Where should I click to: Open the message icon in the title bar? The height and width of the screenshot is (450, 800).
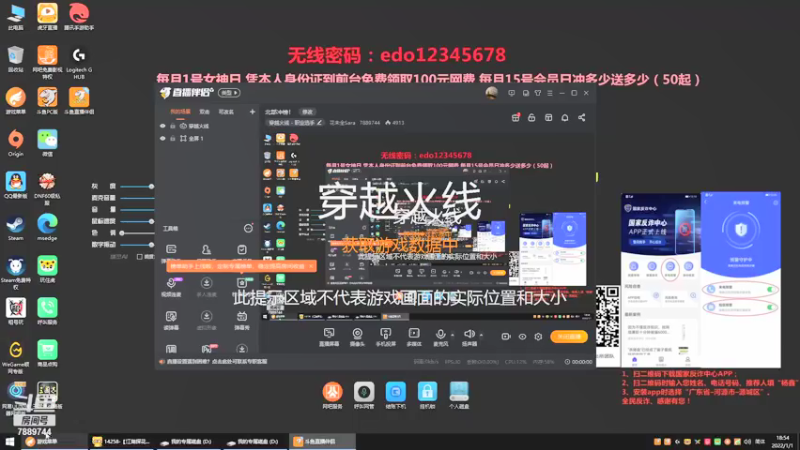512,93
